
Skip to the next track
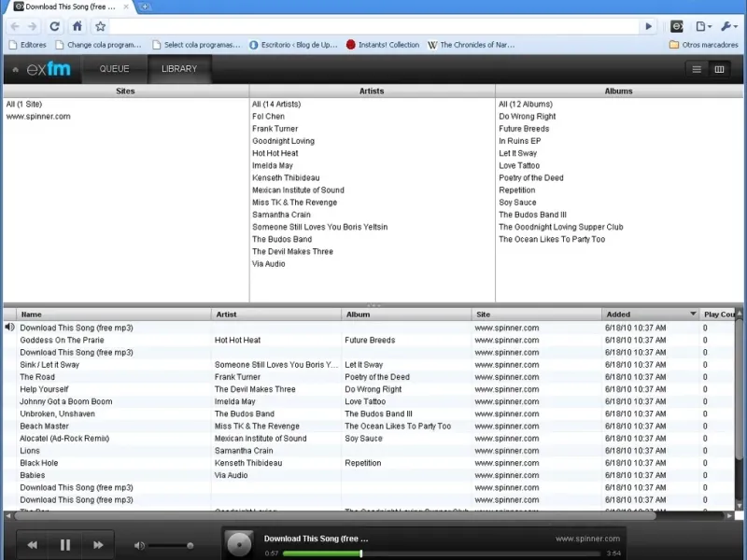click(98, 545)
